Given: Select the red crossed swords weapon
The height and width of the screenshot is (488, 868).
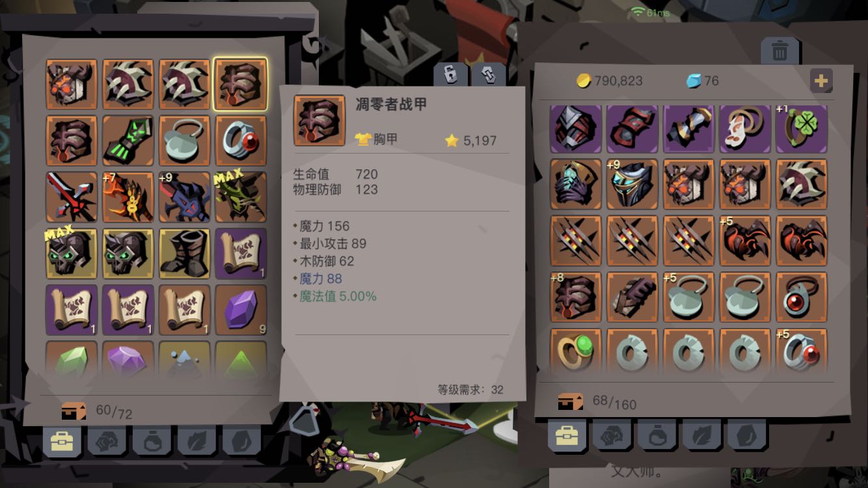Looking at the screenshot, I should point(72,197).
